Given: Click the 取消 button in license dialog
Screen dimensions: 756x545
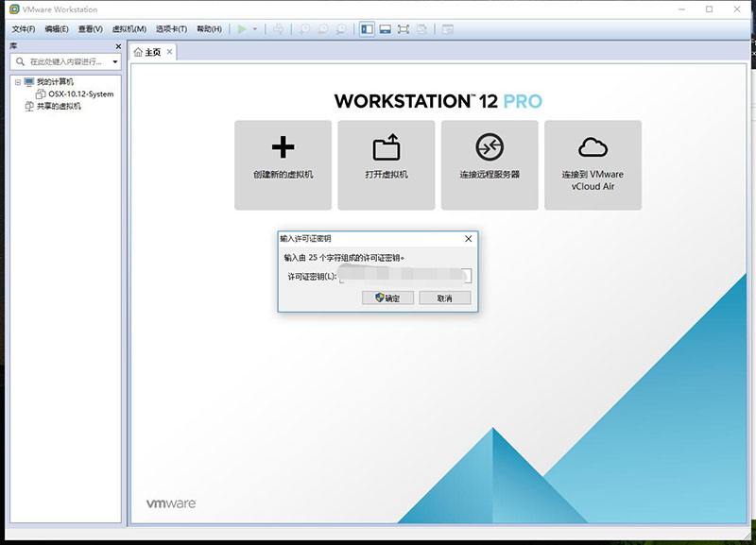Looking at the screenshot, I should (x=444, y=298).
